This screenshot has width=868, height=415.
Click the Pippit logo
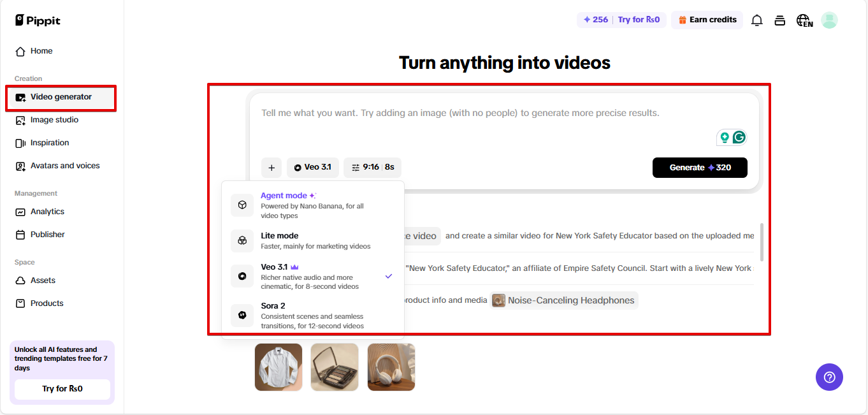pos(38,20)
